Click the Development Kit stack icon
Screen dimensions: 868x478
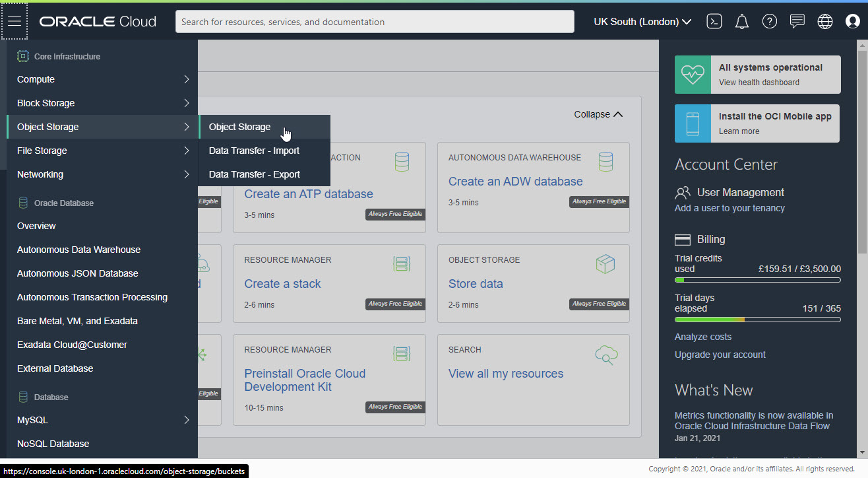click(402, 354)
